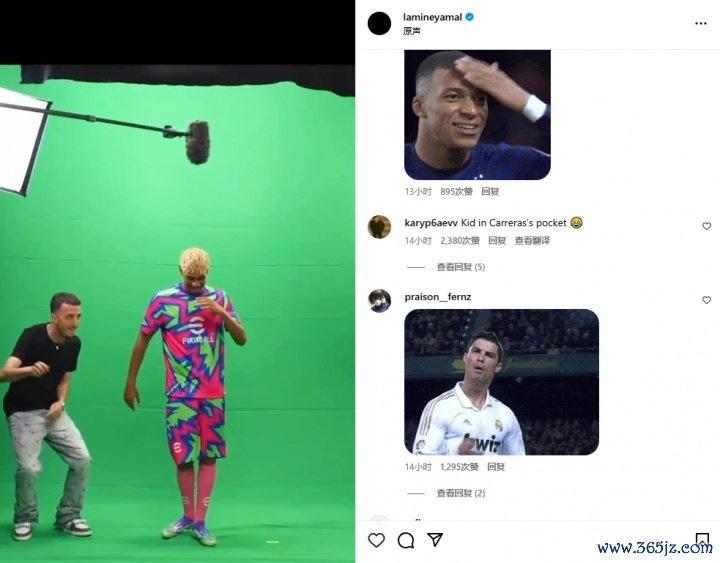The height and width of the screenshot is (563, 720).
Task: Like praison__fernz's comment heart
Action: [x=706, y=300]
